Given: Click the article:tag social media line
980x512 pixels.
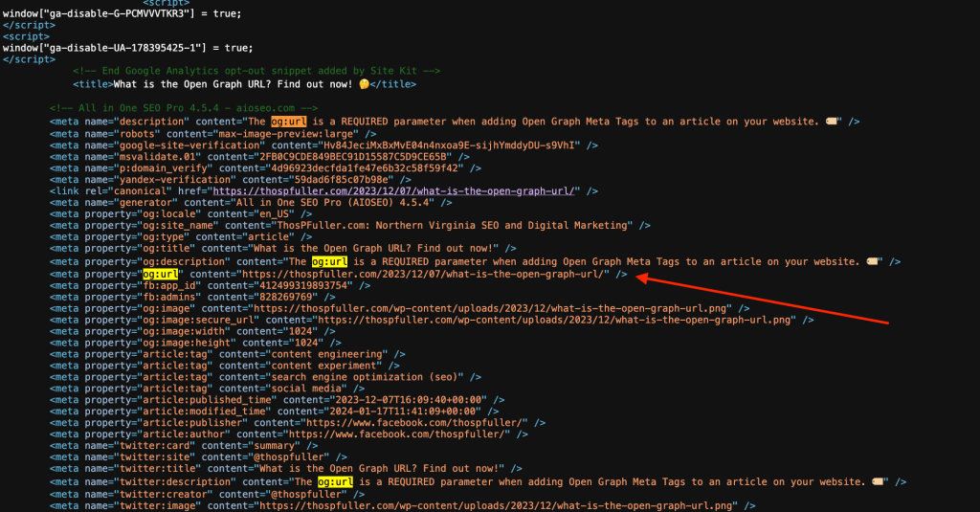Looking at the screenshot, I should tap(207, 389).
